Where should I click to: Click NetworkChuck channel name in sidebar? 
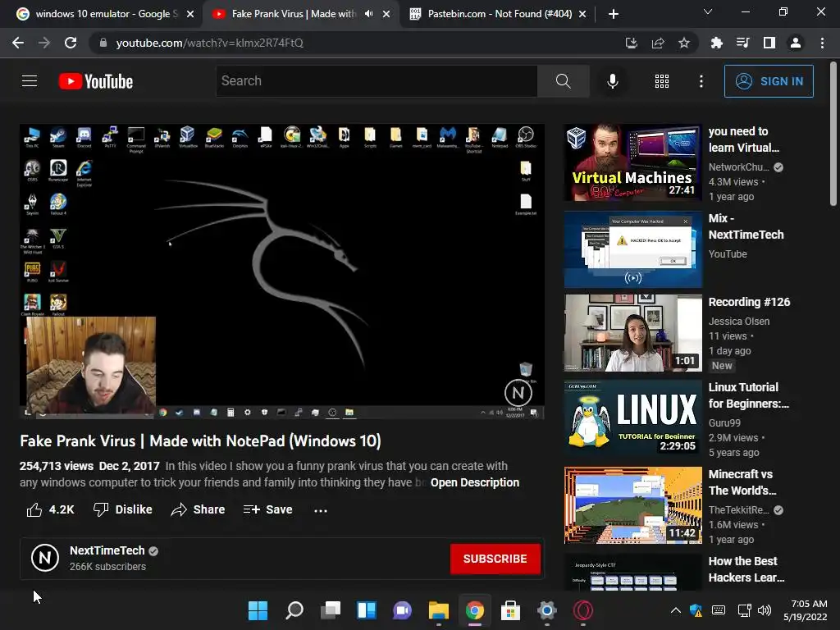(x=739, y=167)
